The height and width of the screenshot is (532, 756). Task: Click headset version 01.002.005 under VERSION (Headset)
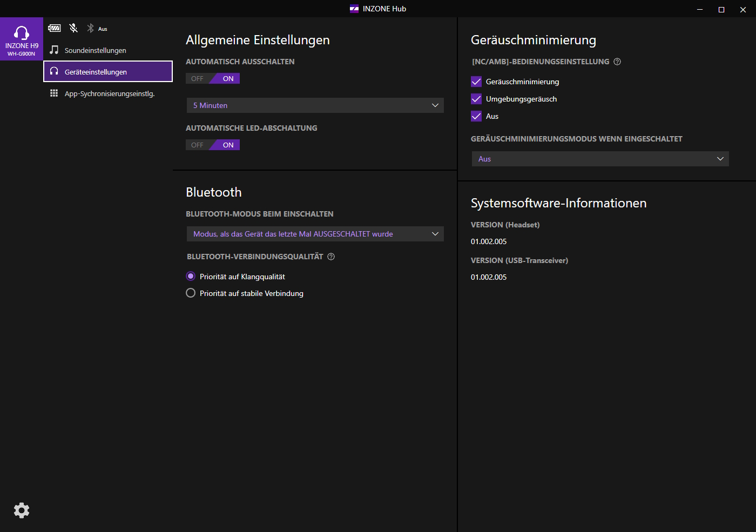[x=489, y=241]
